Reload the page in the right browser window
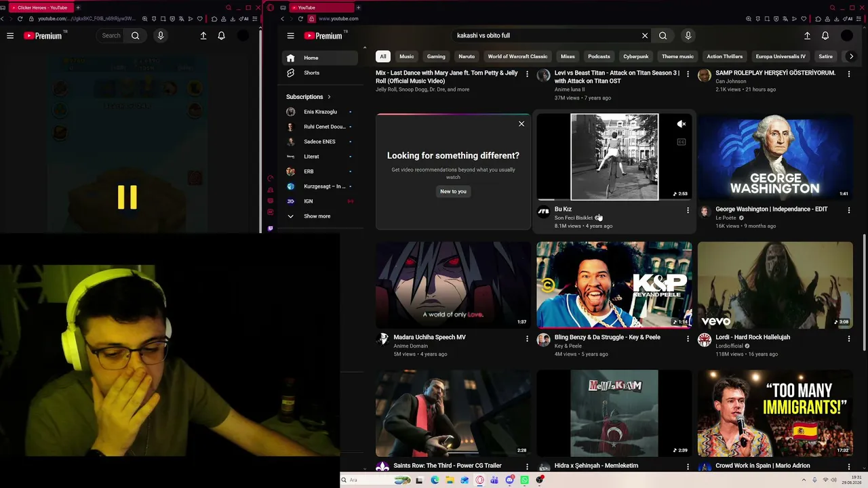The width and height of the screenshot is (868, 488). [x=300, y=19]
